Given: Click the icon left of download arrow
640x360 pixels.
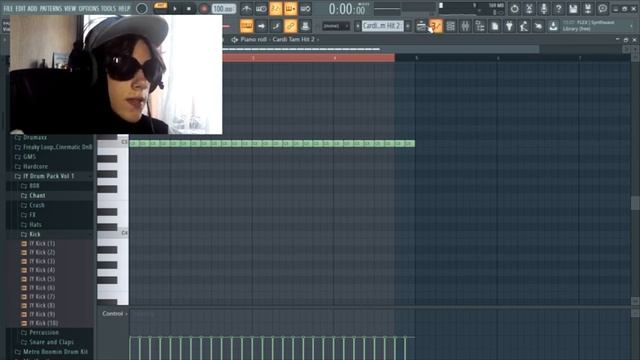Looking at the screenshot, I should [539, 26].
